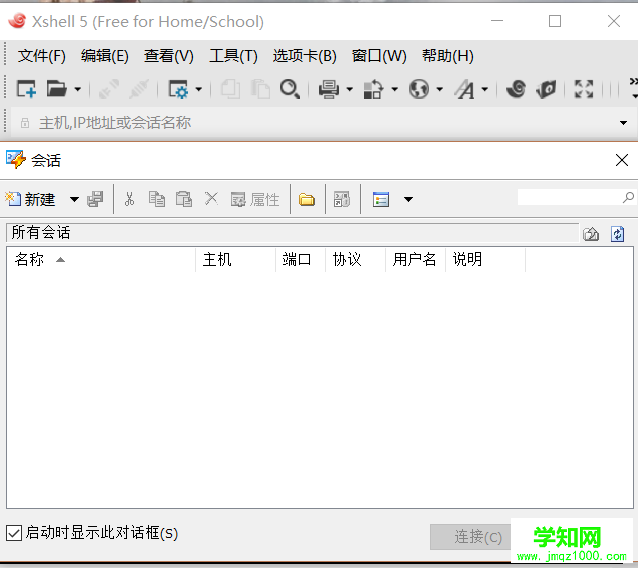Open the 查看(V) menu

click(168, 56)
